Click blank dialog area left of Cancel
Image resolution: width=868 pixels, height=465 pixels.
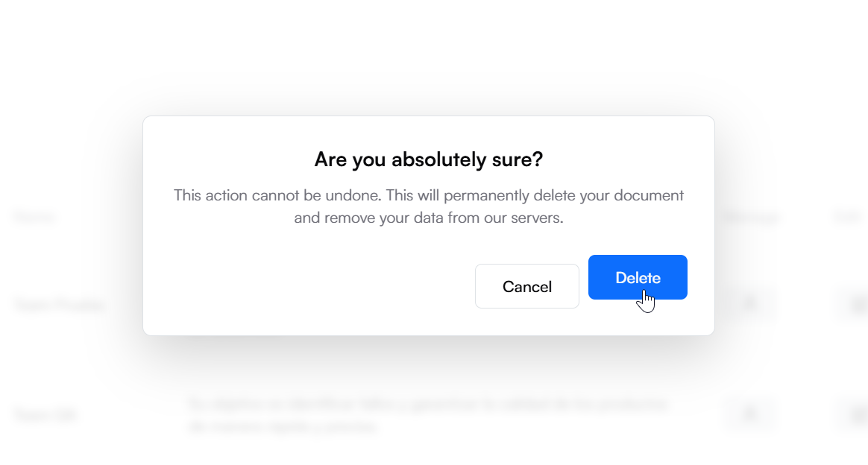point(298,286)
